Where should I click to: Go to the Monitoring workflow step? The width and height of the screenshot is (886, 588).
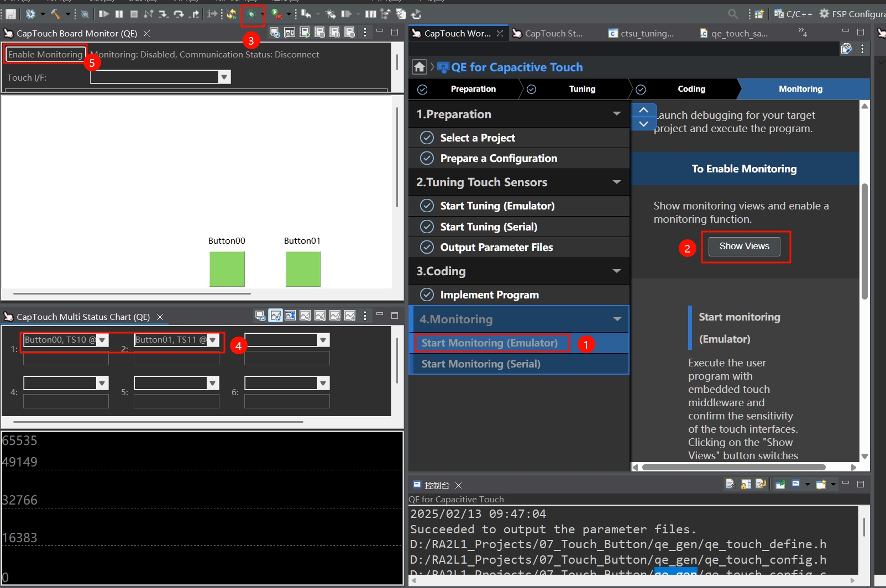pyautogui.click(x=804, y=89)
